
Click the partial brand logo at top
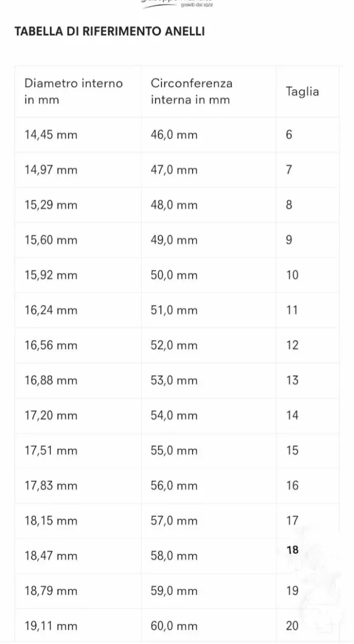point(177,3)
